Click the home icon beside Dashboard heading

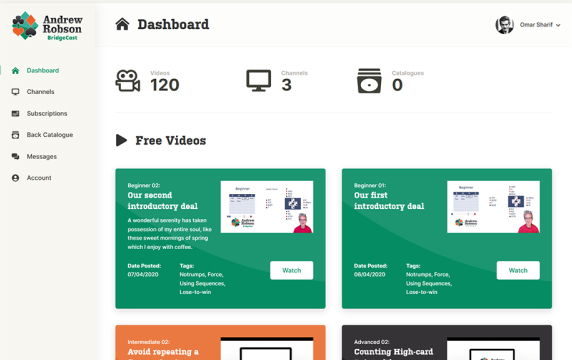122,24
